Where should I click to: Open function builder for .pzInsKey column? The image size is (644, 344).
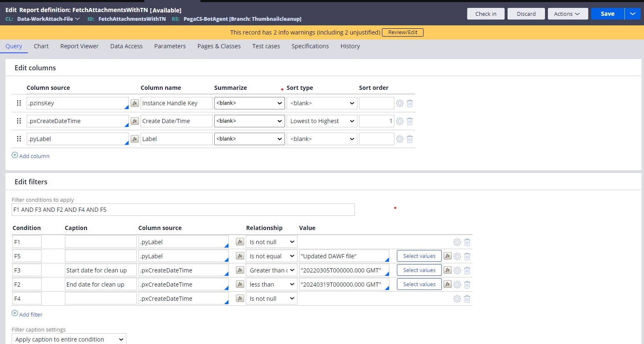(135, 103)
